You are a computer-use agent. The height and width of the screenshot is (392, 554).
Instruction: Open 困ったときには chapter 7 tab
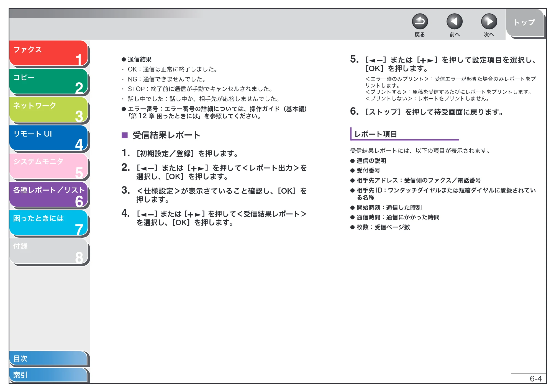coord(49,223)
